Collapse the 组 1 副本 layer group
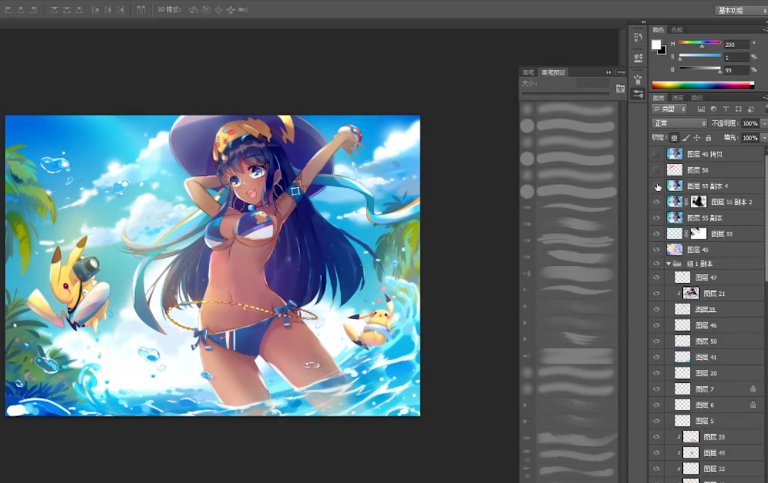The image size is (768, 483). pos(669,264)
